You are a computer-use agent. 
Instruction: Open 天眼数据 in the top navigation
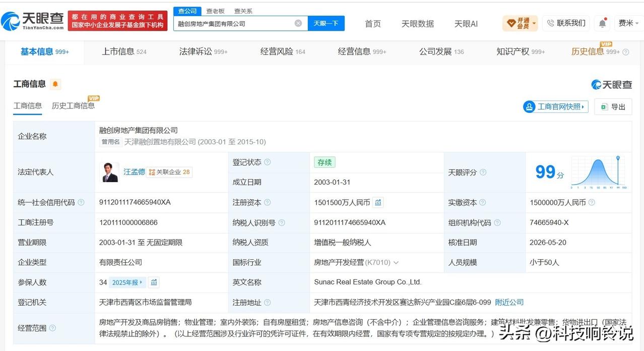pos(417,24)
